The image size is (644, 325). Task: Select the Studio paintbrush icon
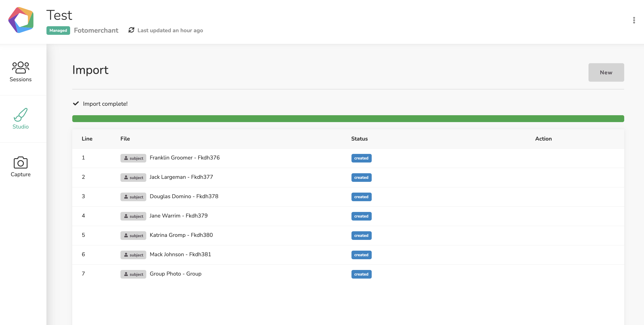click(x=20, y=115)
